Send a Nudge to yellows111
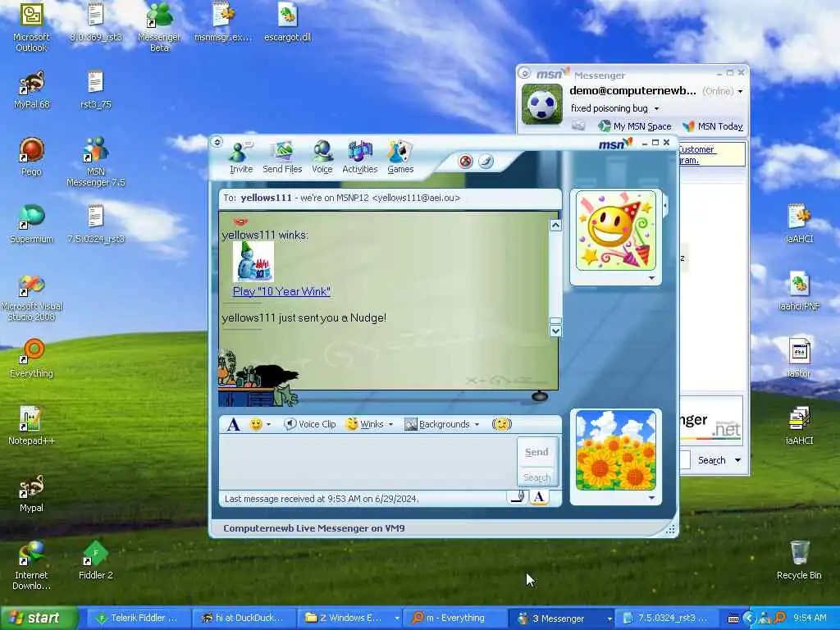Screen dimensions: 840x630 pyautogui.click(x=502, y=424)
